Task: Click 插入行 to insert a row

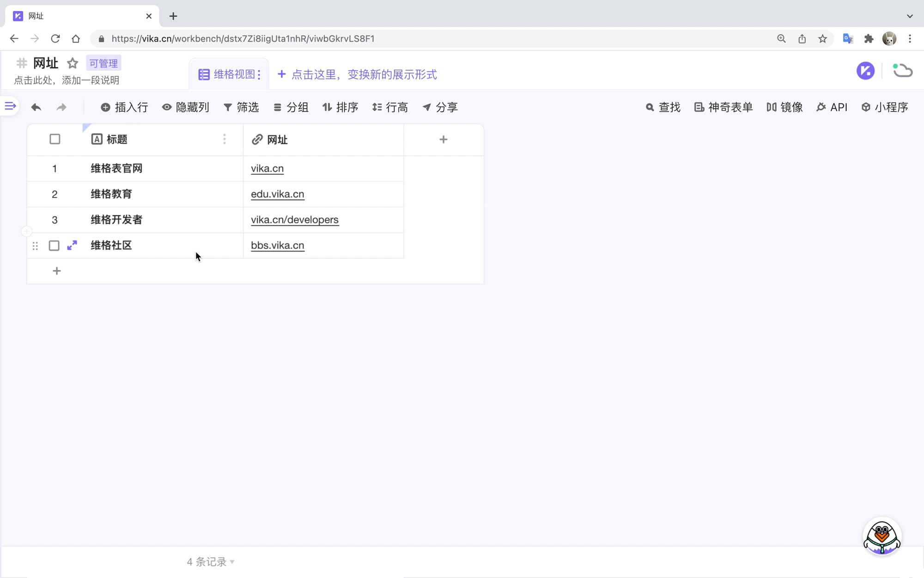Action: coord(124,107)
